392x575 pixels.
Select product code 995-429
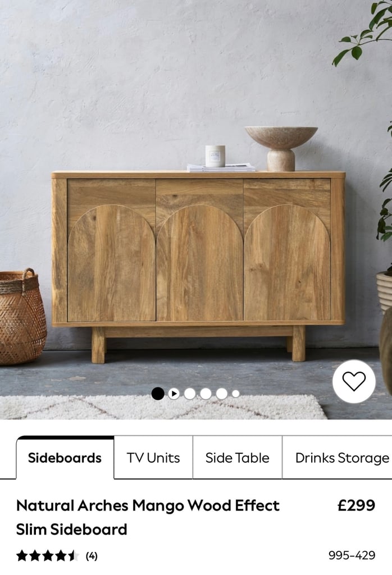[352, 555]
